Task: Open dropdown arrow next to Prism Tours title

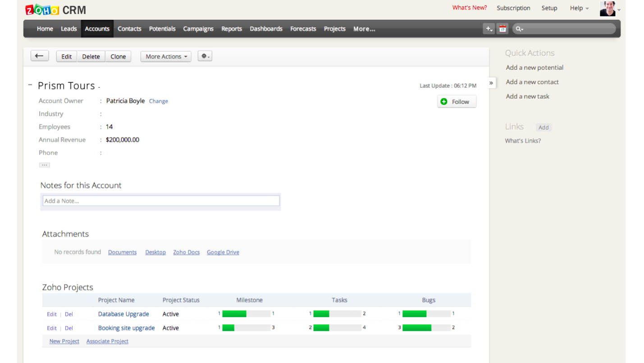Action: click(x=99, y=87)
